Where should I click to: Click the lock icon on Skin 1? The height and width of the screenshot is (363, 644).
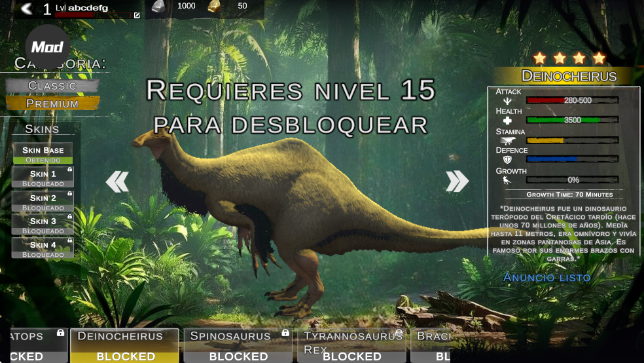(x=69, y=170)
